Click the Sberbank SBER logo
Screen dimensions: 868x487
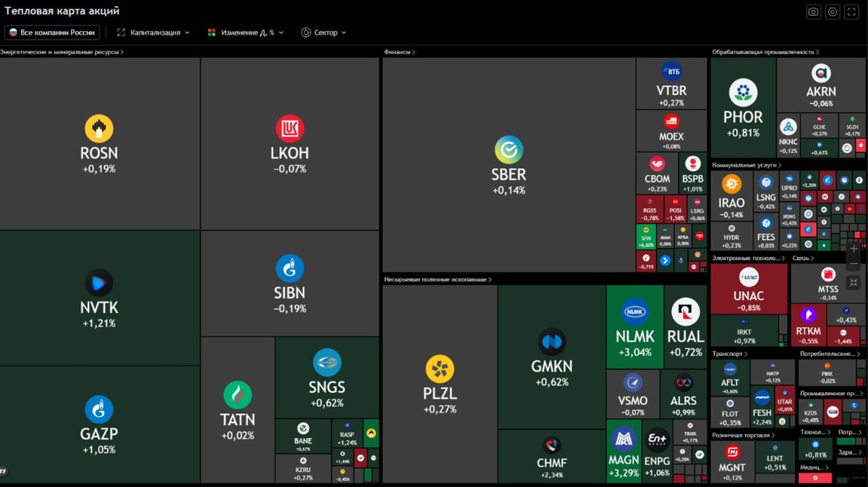(x=509, y=151)
